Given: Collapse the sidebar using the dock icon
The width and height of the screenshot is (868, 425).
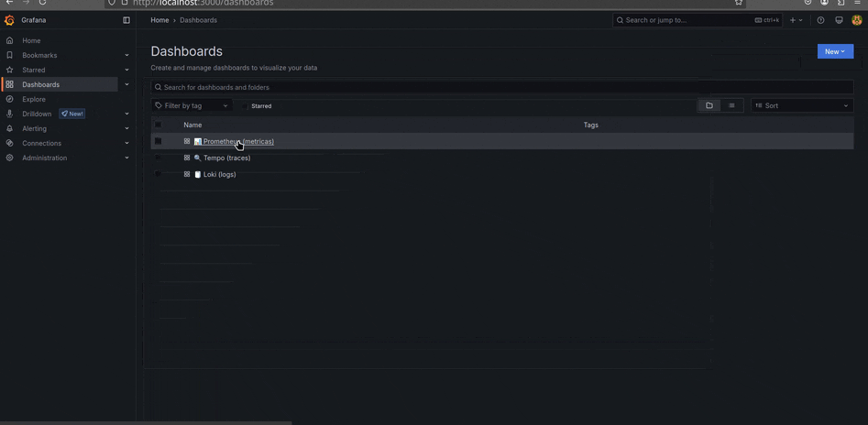Looking at the screenshot, I should [126, 20].
